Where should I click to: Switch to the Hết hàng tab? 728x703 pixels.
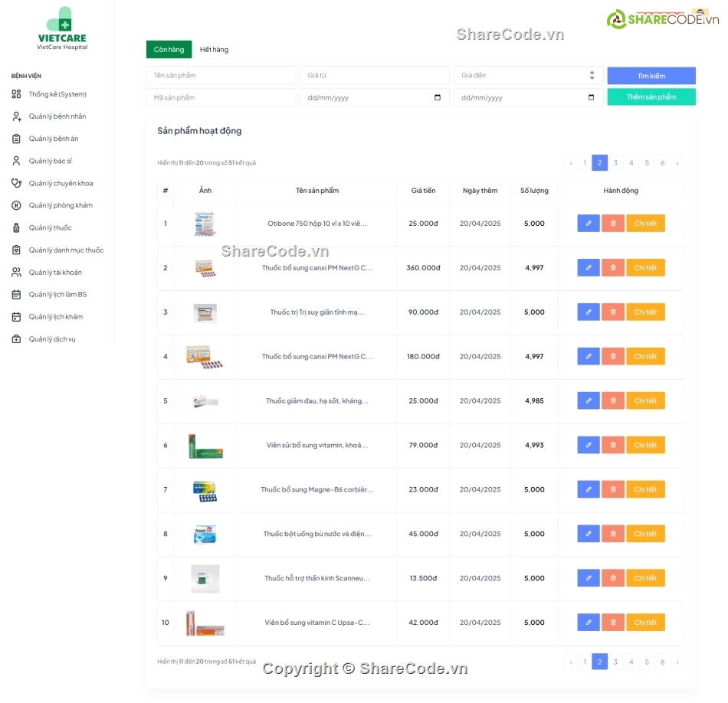(x=214, y=50)
